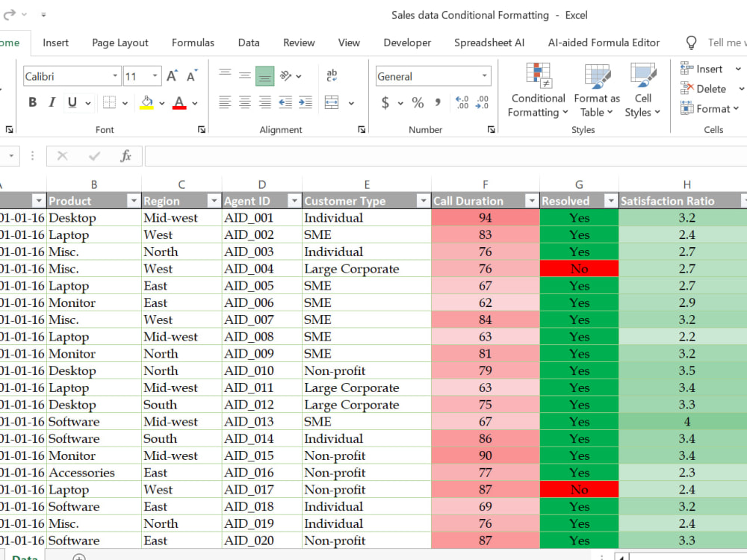
Task: Open Customize Quick Access Toolbar arrow
Action: coord(43,15)
